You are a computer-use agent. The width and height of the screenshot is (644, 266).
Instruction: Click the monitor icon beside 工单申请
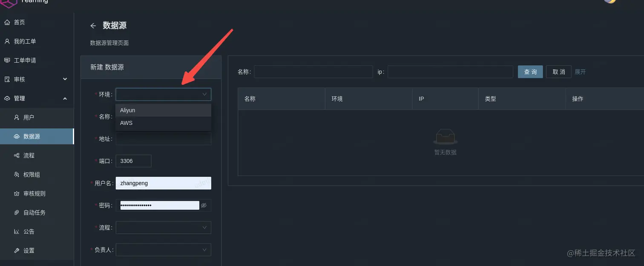click(x=7, y=60)
